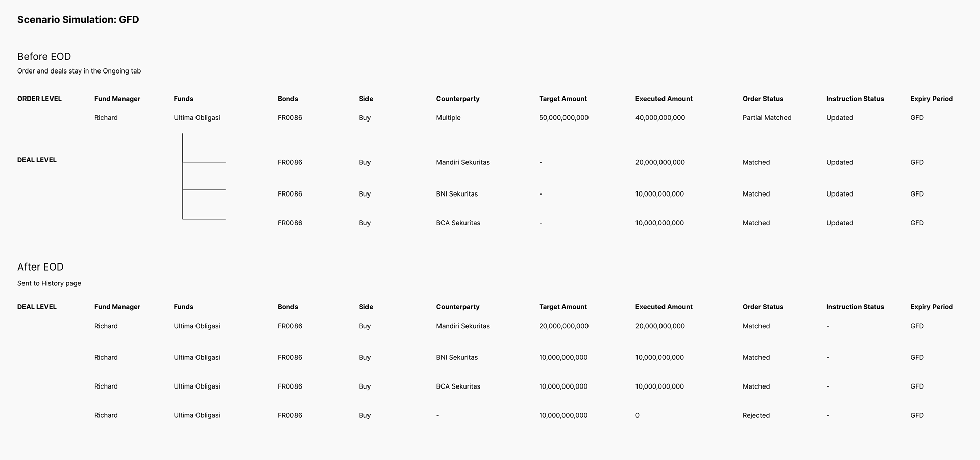Select the Before EOD section heading
Viewport: 980px width, 460px height.
(44, 57)
